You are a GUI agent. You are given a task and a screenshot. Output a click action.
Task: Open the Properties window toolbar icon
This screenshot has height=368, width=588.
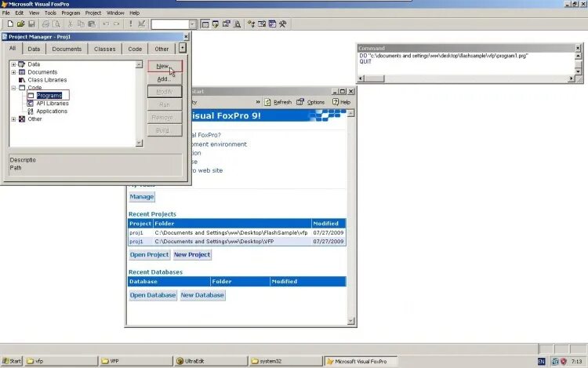coord(226,24)
